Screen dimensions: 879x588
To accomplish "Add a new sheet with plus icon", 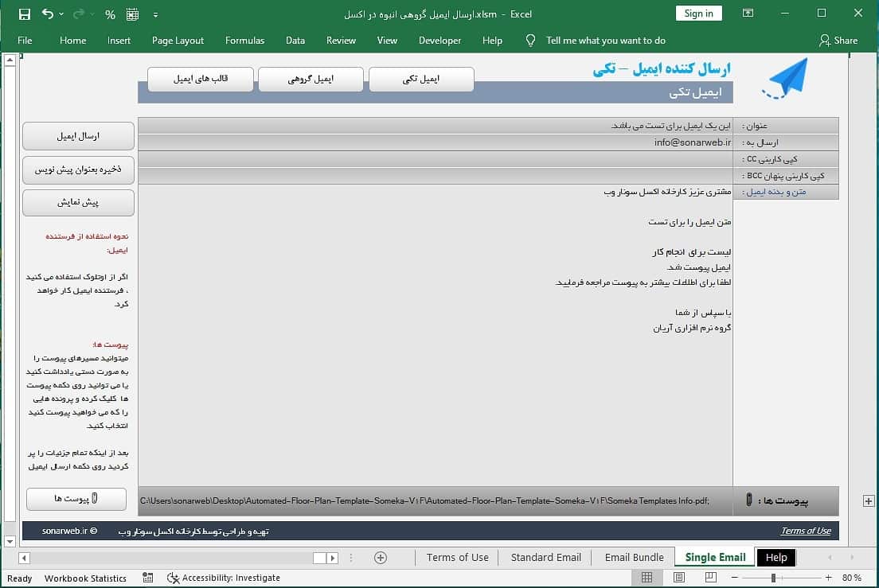I will coord(380,558).
